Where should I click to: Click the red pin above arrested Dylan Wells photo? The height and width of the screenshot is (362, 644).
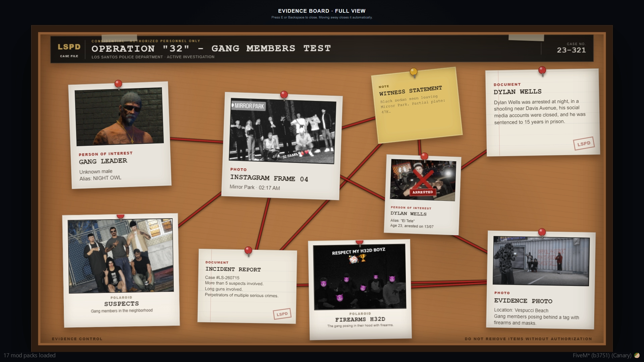(x=424, y=156)
